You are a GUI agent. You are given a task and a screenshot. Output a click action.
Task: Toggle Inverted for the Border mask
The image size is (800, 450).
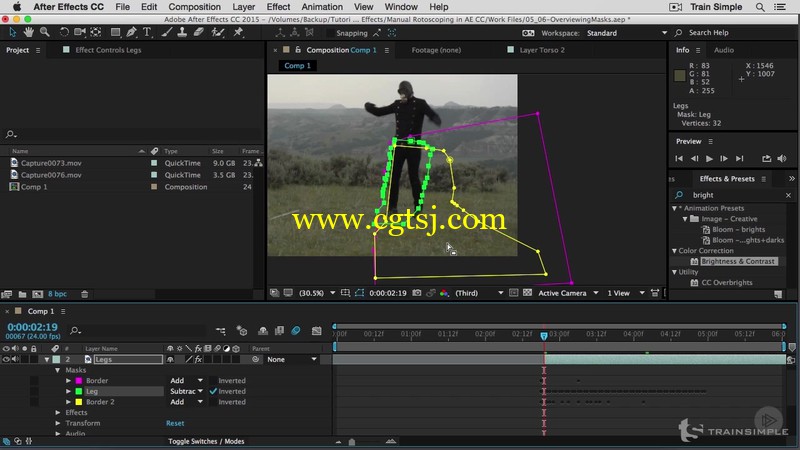click(213, 381)
